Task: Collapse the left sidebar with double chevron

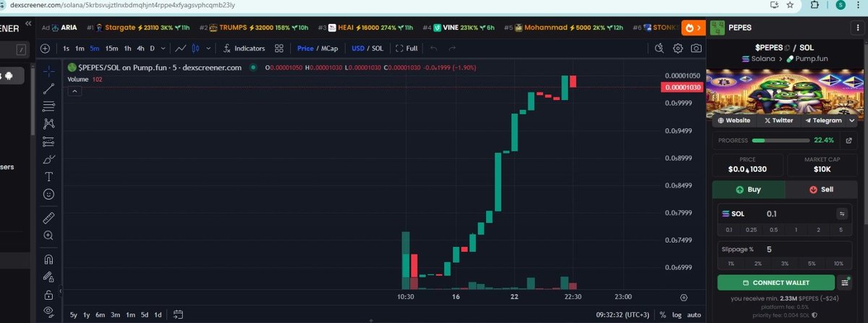Action: pos(28,24)
